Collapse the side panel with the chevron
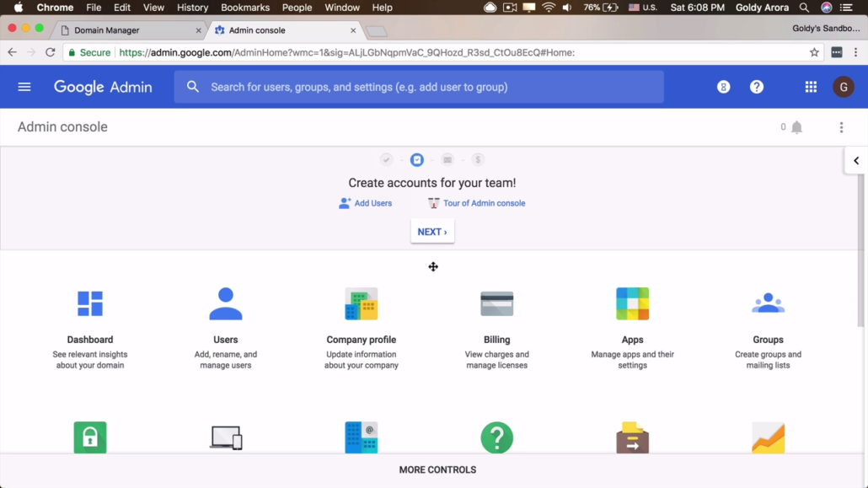Image resolution: width=868 pixels, height=488 pixels. [856, 161]
